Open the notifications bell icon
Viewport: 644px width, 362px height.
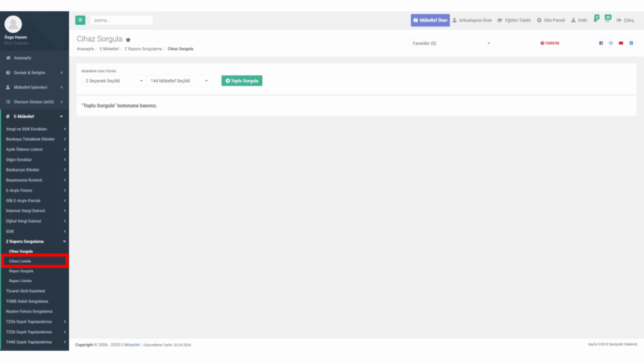click(596, 19)
